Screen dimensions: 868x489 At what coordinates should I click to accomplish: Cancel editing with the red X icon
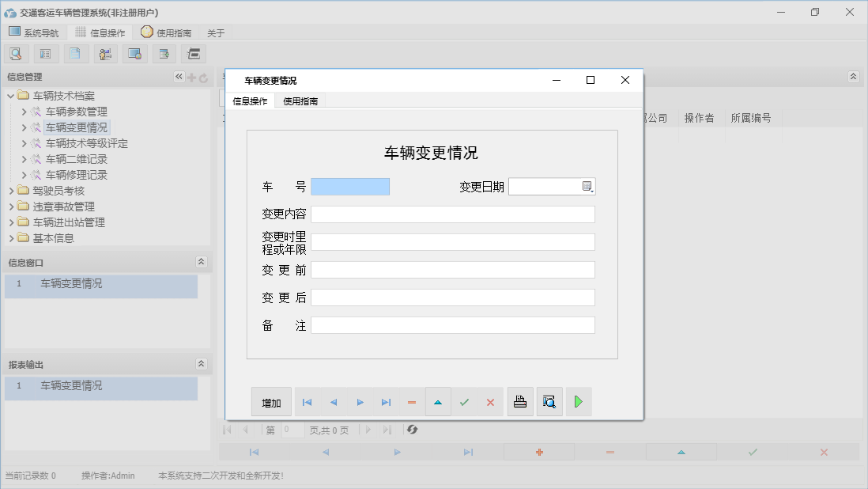coord(489,402)
